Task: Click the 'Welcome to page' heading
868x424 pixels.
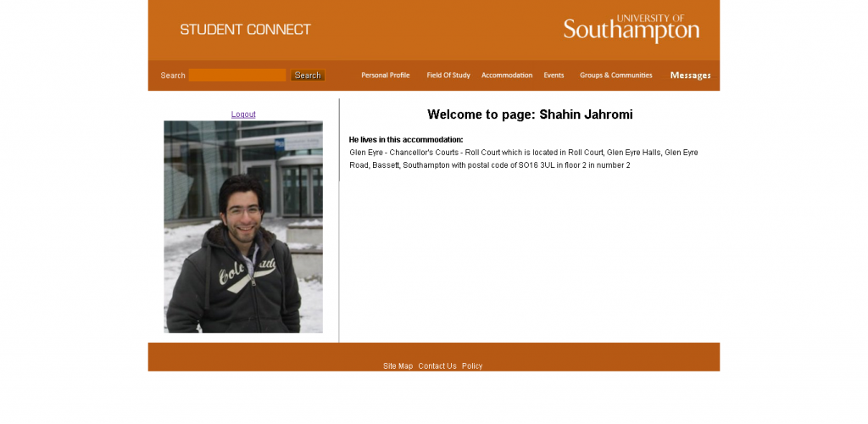Action: 530,114
